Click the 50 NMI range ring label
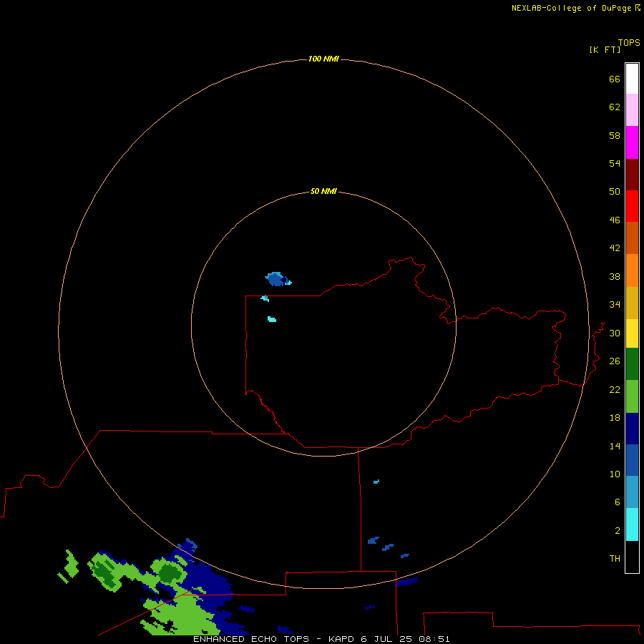Screen dimensions: 644x644 point(323,191)
